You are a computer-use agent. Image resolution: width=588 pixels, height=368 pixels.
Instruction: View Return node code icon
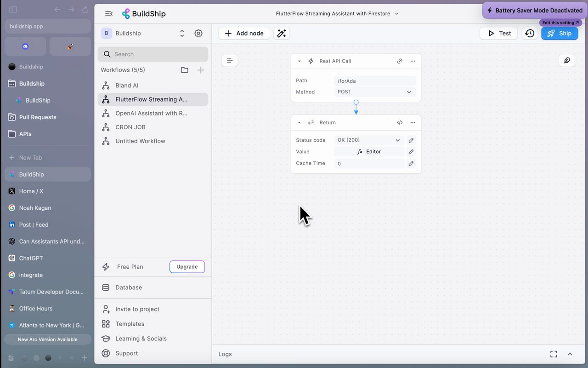click(x=400, y=123)
